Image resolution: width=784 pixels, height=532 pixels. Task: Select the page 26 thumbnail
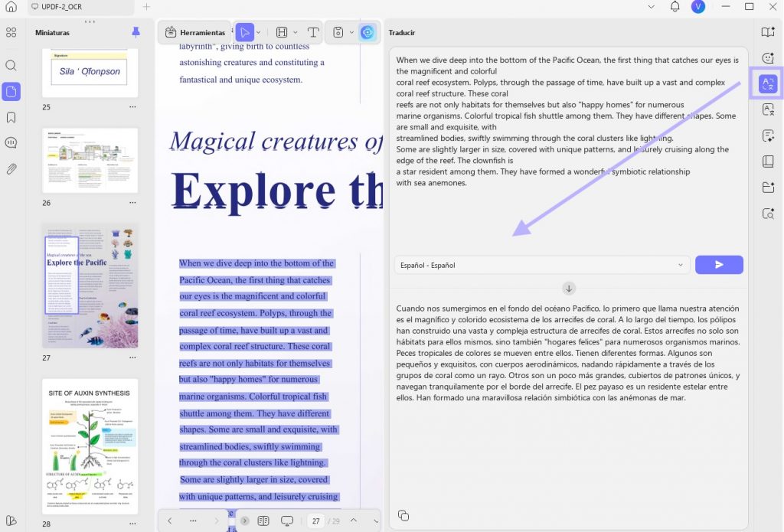pyautogui.click(x=90, y=161)
